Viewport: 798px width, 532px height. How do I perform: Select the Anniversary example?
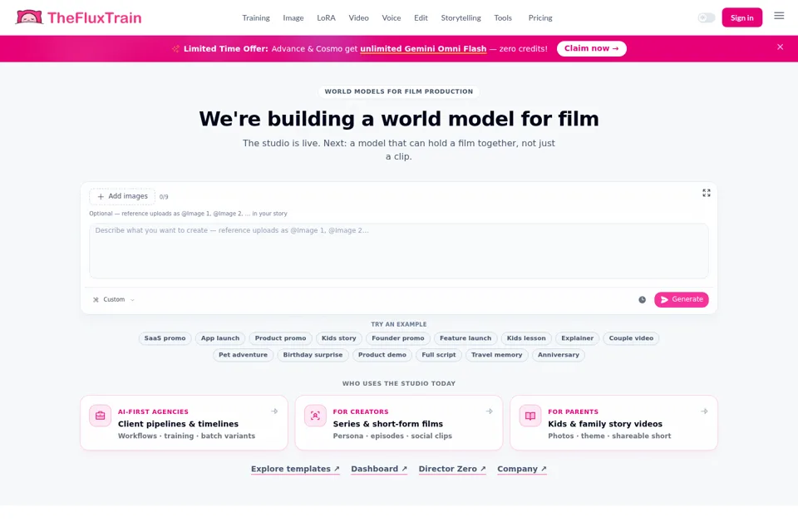coord(559,355)
